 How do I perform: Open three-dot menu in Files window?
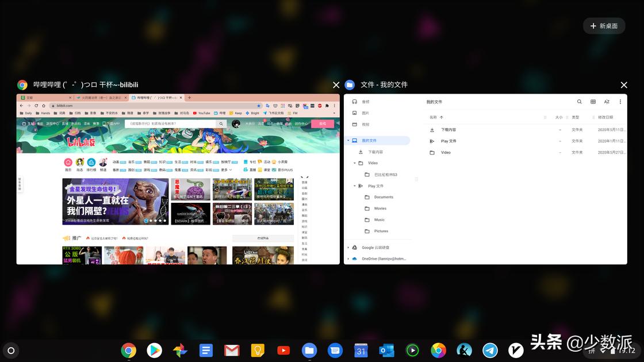620,101
